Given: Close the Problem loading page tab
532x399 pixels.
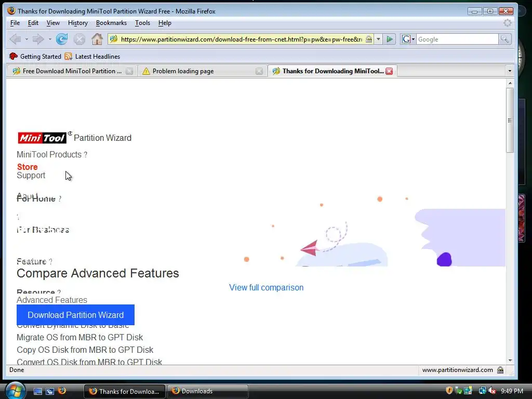Looking at the screenshot, I should [x=259, y=71].
